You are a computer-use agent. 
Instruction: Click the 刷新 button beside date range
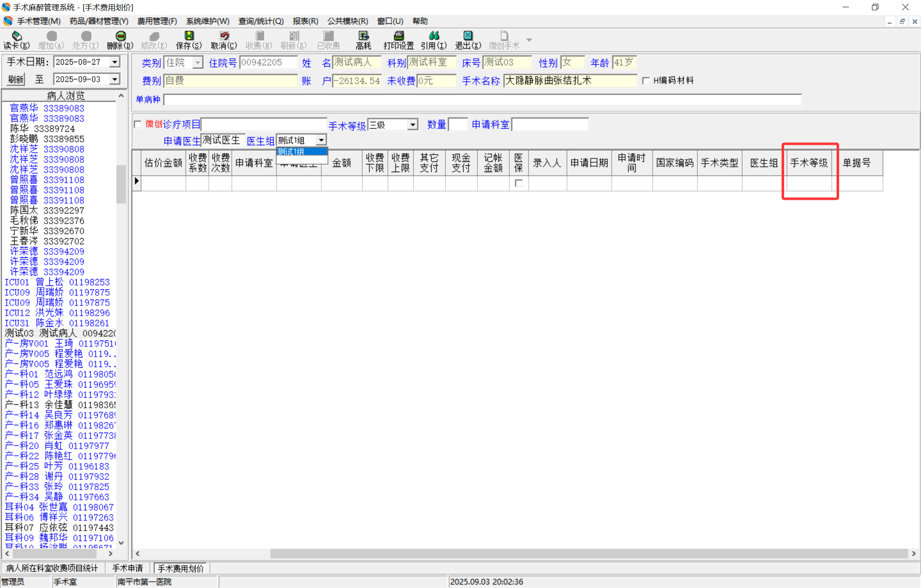click(16, 79)
